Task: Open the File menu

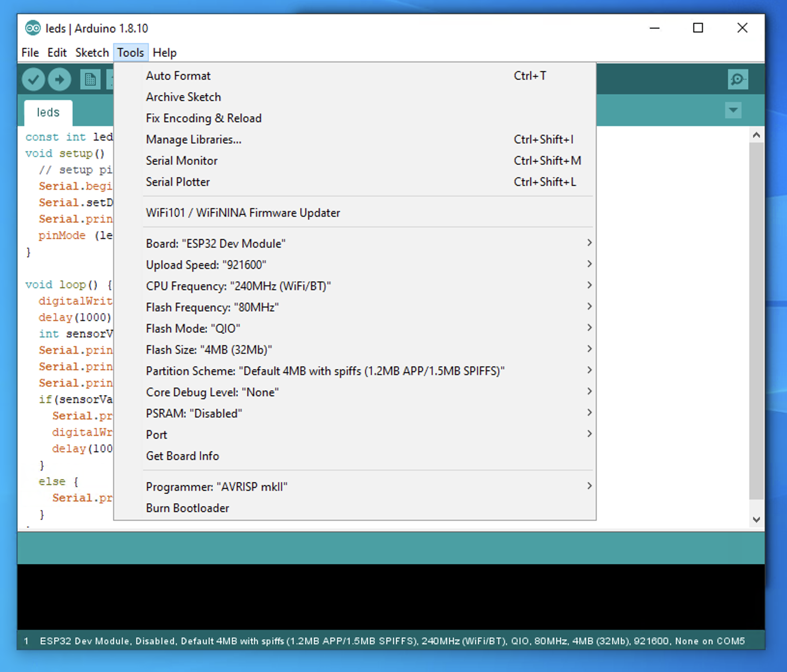Action: click(30, 53)
